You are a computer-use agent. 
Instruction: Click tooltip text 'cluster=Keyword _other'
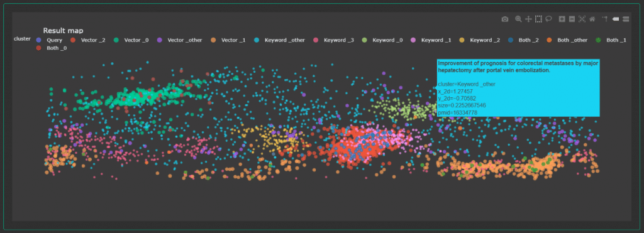pos(467,84)
